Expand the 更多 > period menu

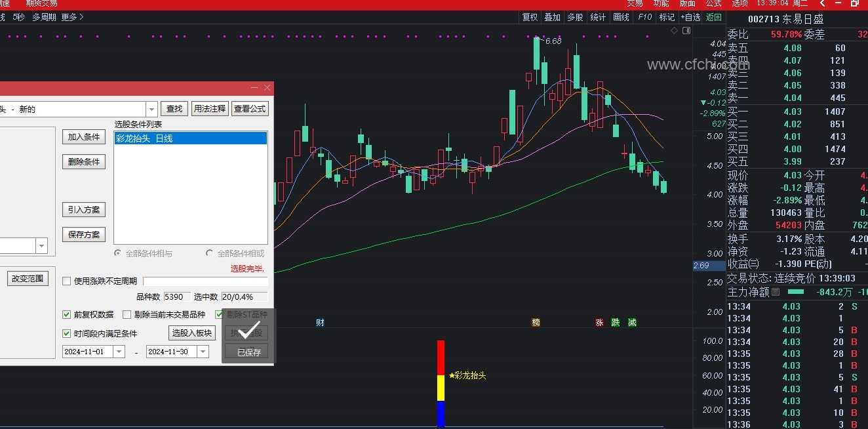pos(72,17)
